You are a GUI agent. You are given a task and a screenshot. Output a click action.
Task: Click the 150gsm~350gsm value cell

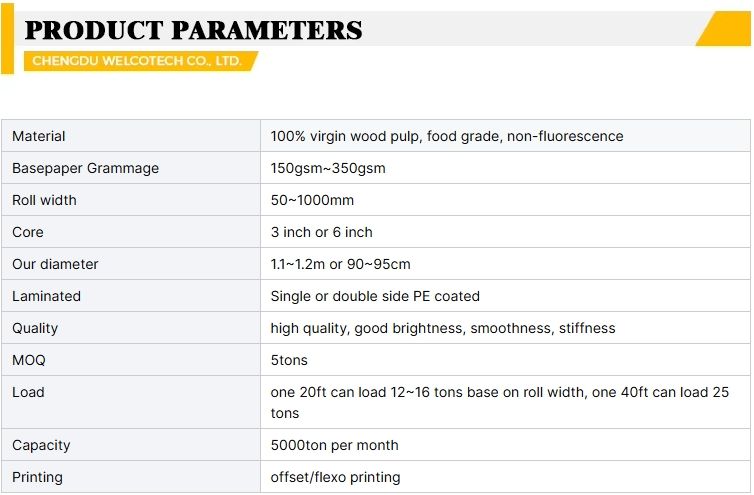(x=505, y=168)
